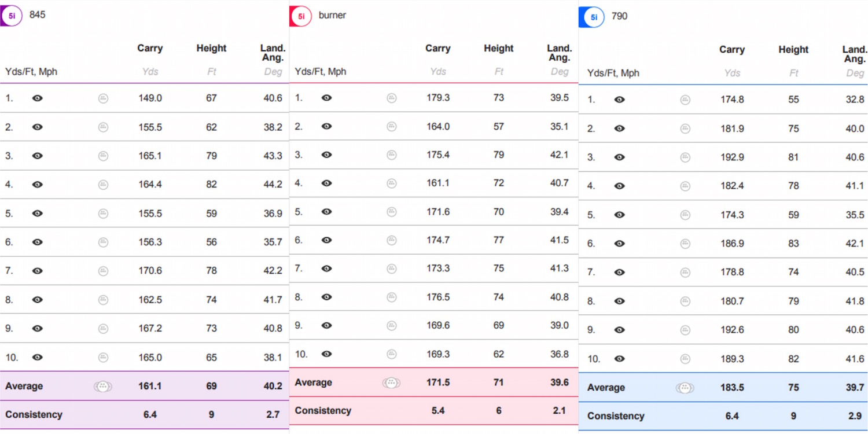Image resolution: width=868 pixels, height=434 pixels.
Task: Open the Yds/Ft, Mph units selector in 790 panel
Action: 613,73
